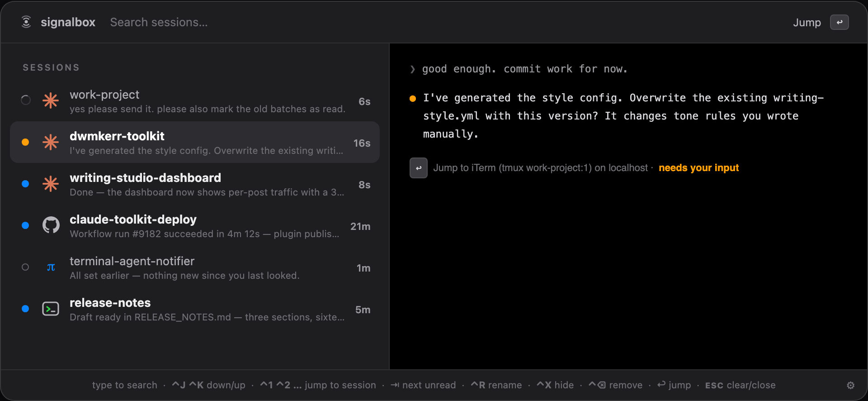The width and height of the screenshot is (868, 401).
Task: Click the orange bullet beside the agent message
Action: click(x=413, y=98)
